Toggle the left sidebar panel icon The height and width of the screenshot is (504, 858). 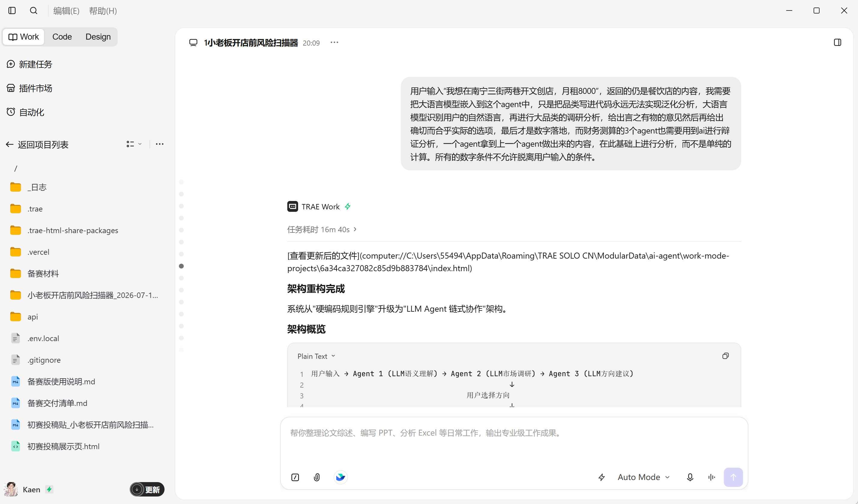(12, 10)
